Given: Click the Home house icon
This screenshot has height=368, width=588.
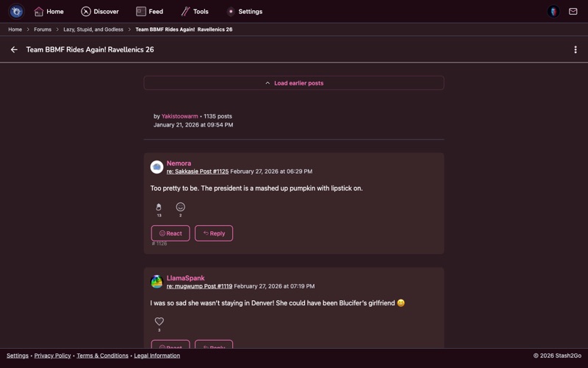Looking at the screenshot, I should (39, 12).
